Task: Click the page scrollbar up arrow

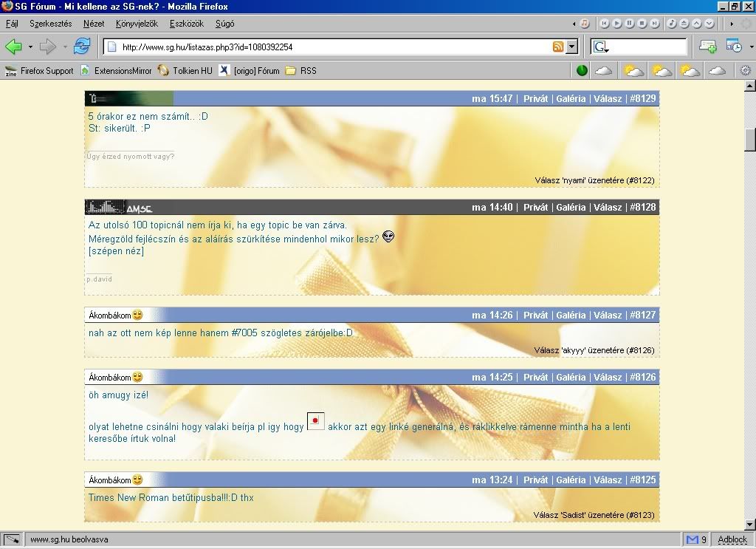Action: point(750,86)
